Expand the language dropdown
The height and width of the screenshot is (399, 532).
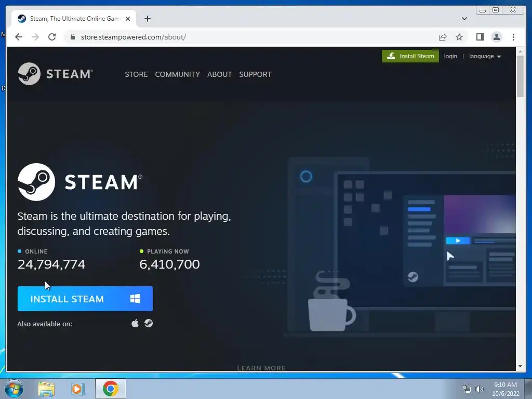point(485,56)
